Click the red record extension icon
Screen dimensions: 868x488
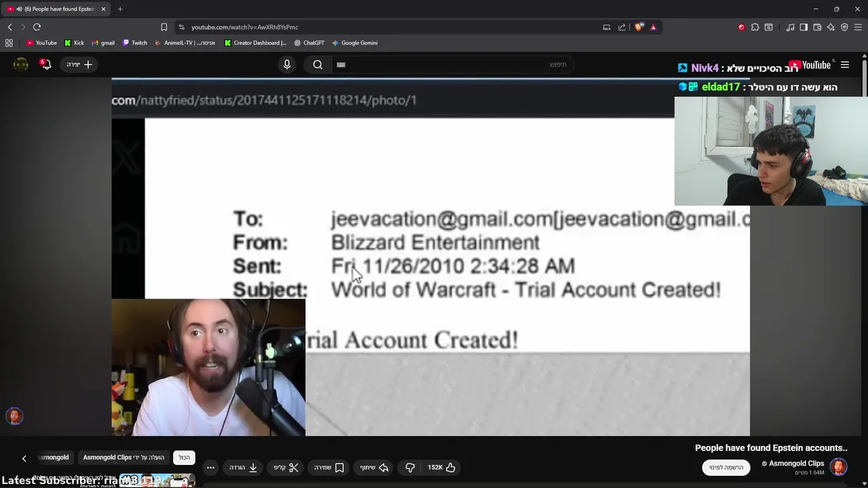tap(741, 27)
